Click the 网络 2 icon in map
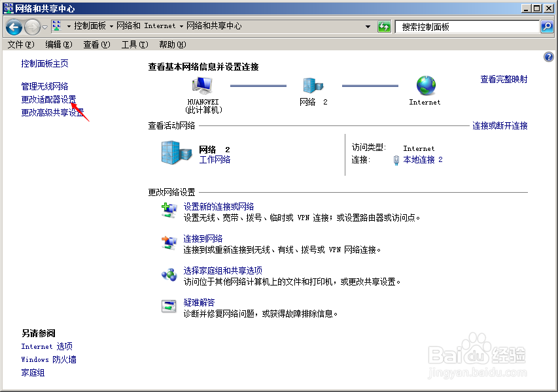The width and height of the screenshot is (558, 392). coord(313,85)
